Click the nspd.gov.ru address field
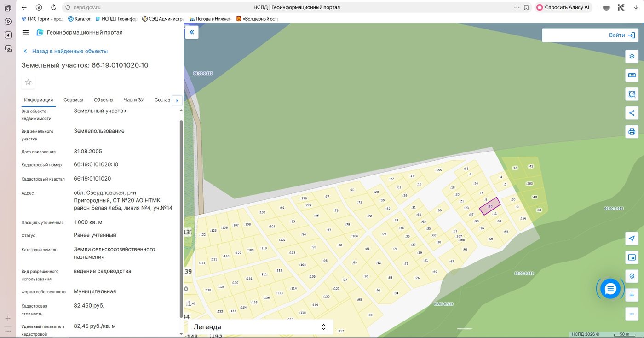The image size is (644, 338). pos(87,7)
